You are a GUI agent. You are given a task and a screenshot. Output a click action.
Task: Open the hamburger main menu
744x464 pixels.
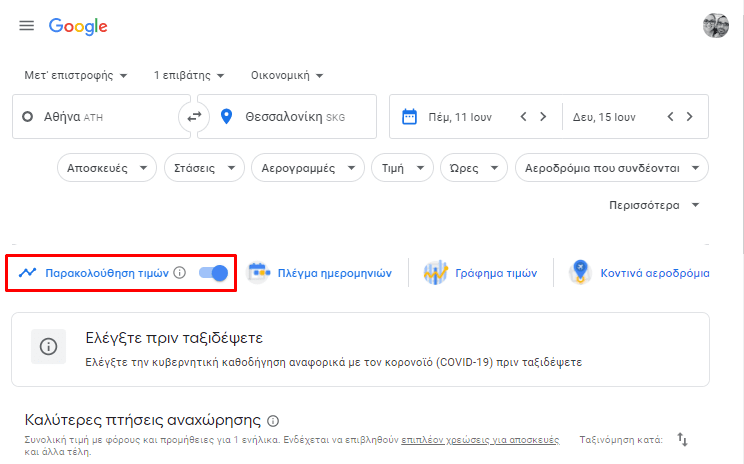click(27, 26)
